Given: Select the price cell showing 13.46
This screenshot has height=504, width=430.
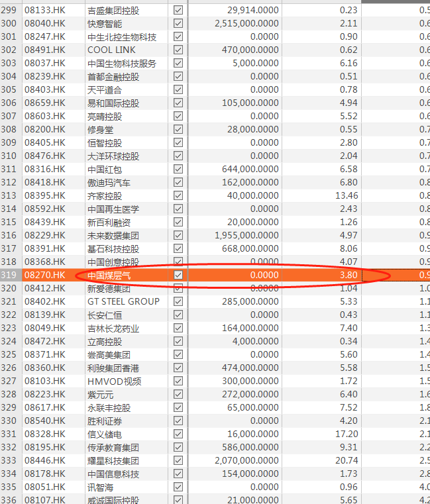Looking at the screenshot, I should 321,195.
